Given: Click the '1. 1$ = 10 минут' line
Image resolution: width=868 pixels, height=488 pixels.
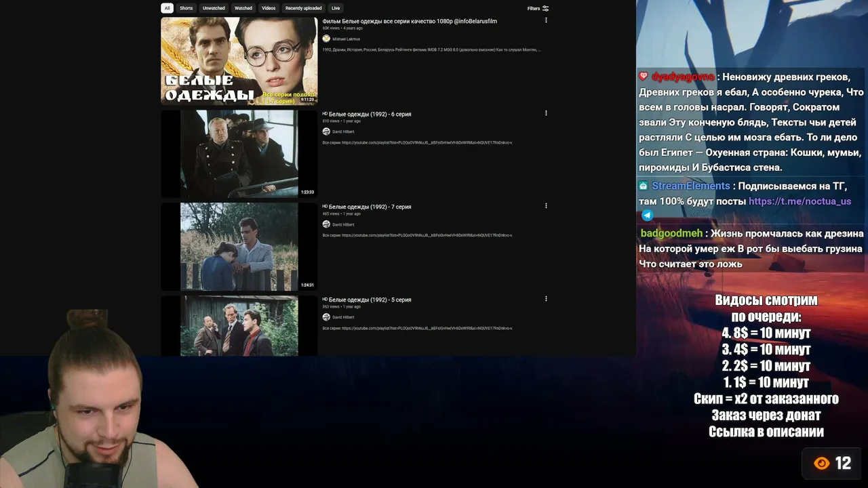Looking at the screenshot, I should 766,382.
